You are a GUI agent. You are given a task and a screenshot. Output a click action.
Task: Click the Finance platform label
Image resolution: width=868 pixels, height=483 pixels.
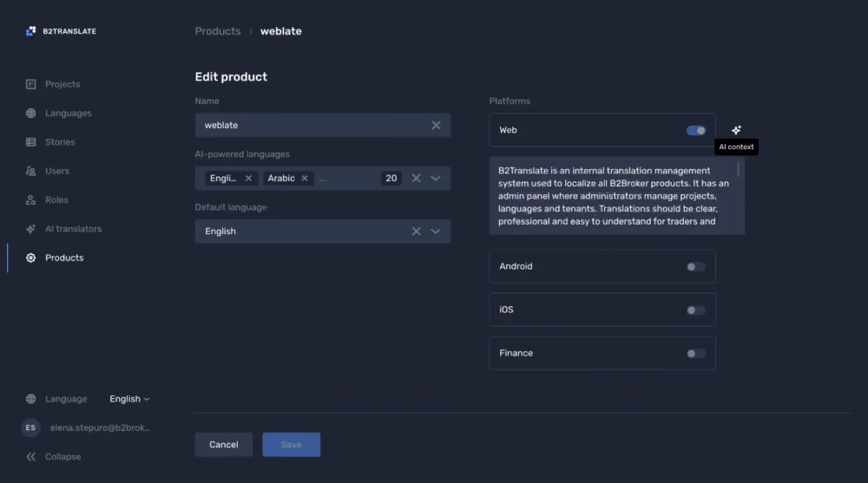click(x=516, y=353)
